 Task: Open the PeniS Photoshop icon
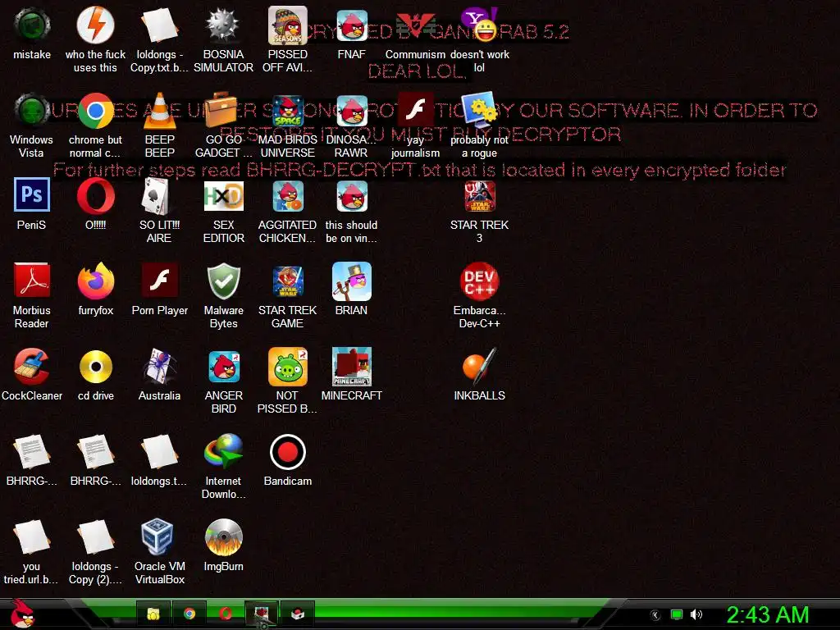point(32,196)
